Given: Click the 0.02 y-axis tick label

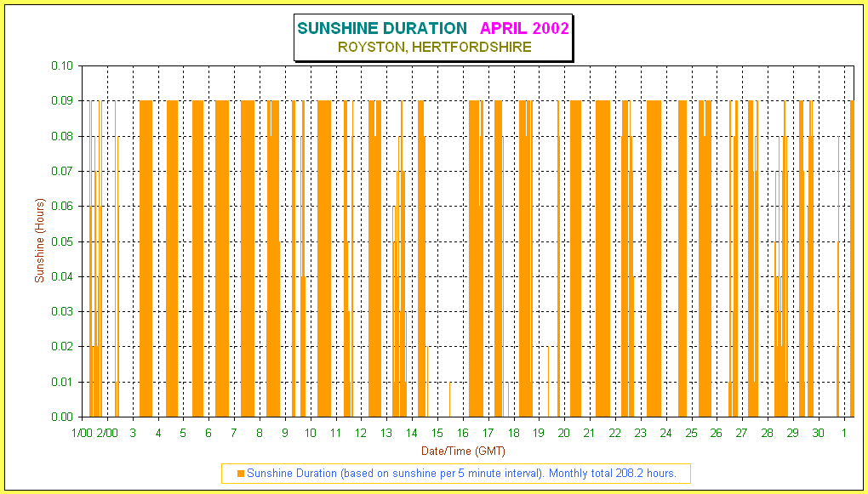Looking at the screenshot, I should (x=63, y=347).
